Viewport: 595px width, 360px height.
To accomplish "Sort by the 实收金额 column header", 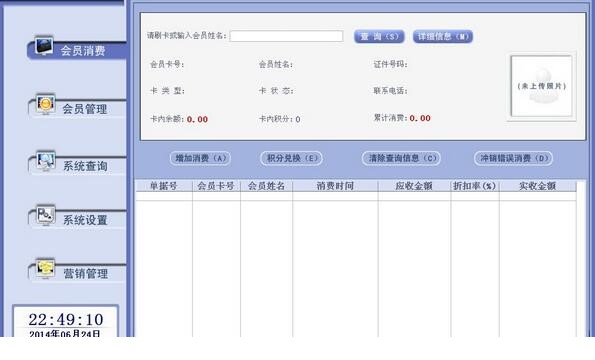I will (537, 186).
